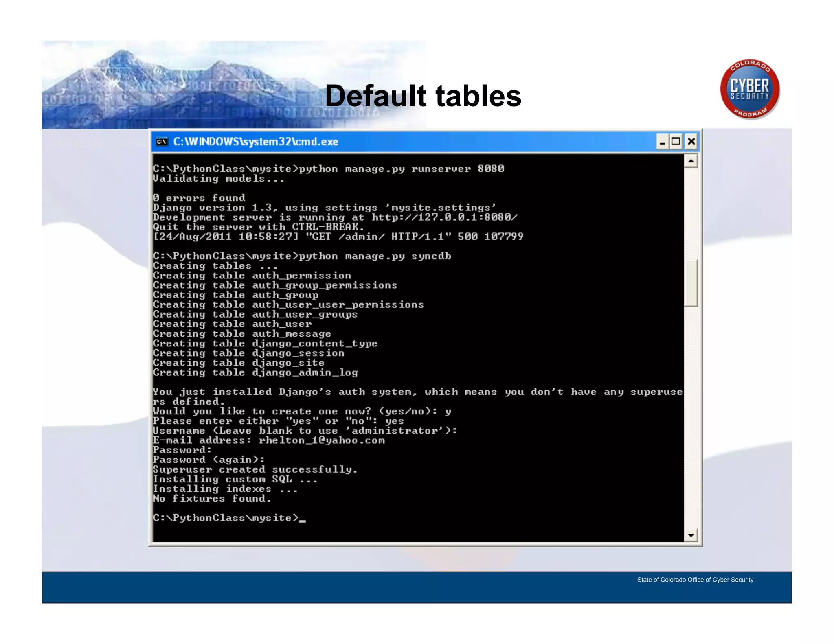Click the 'Creating table auth_user_groups' line
834x644 pixels.
tap(255, 315)
